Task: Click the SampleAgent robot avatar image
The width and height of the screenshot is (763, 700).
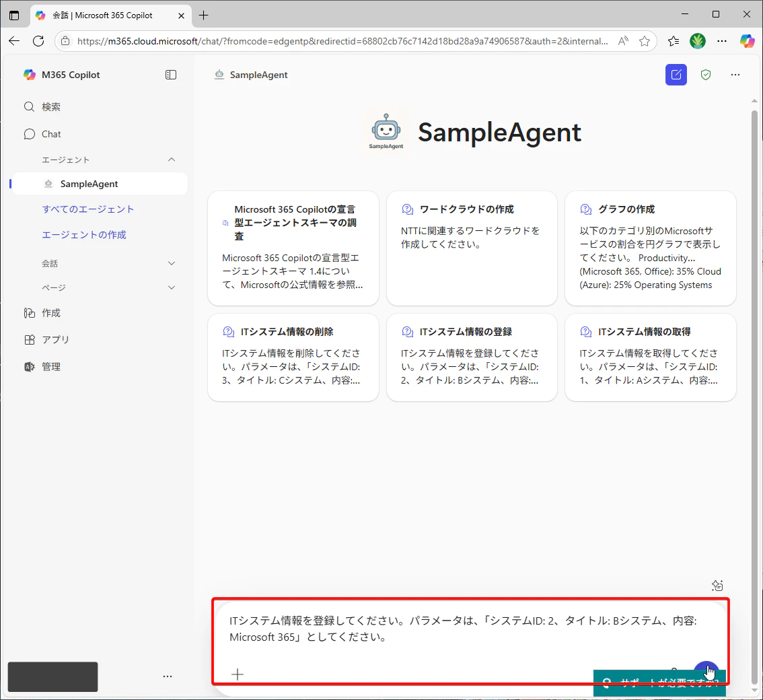Action: tap(386, 131)
